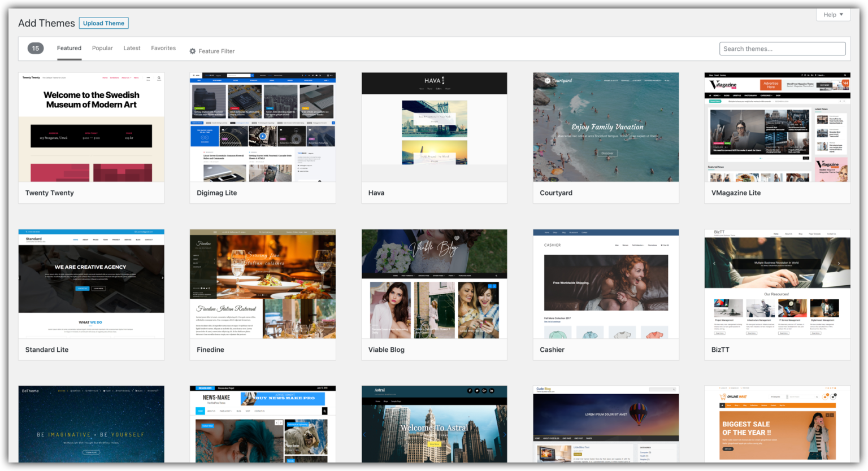Click the Astral theme thumbnail

(x=434, y=424)
